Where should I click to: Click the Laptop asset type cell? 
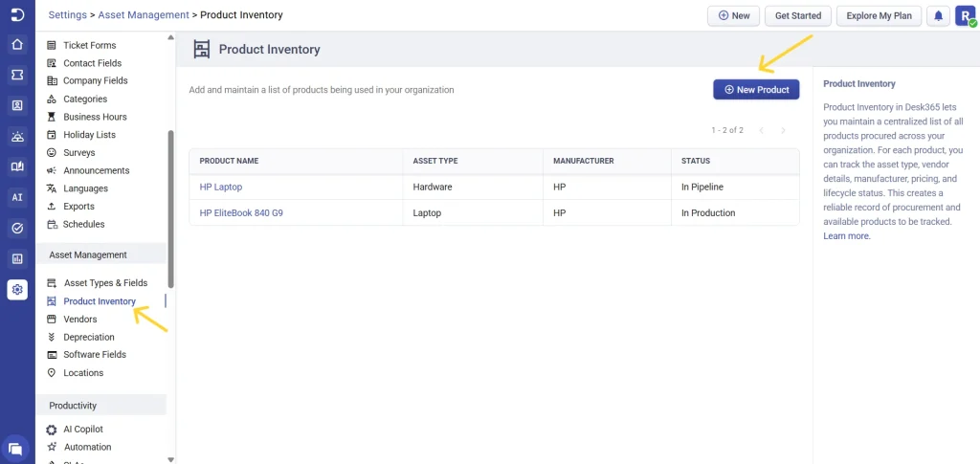[427, 213]
